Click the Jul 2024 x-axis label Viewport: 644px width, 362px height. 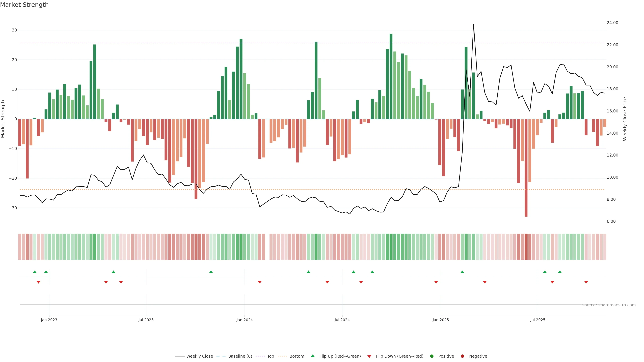click(342, 320)
